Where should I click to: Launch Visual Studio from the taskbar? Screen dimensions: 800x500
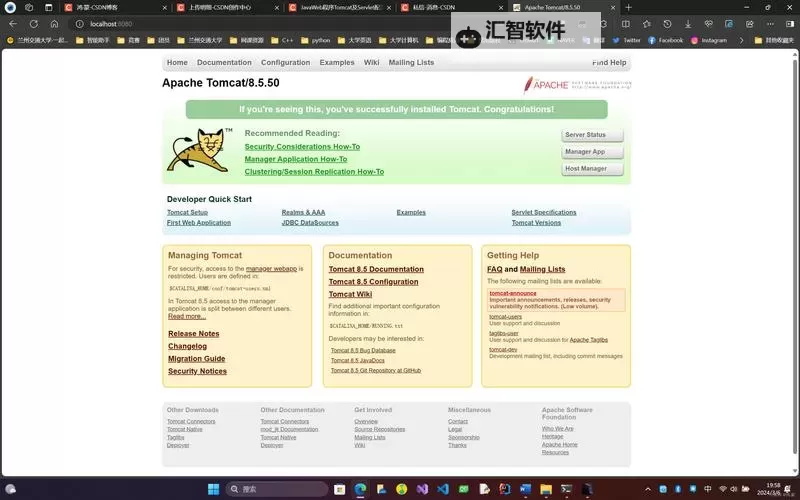(422, 489)
